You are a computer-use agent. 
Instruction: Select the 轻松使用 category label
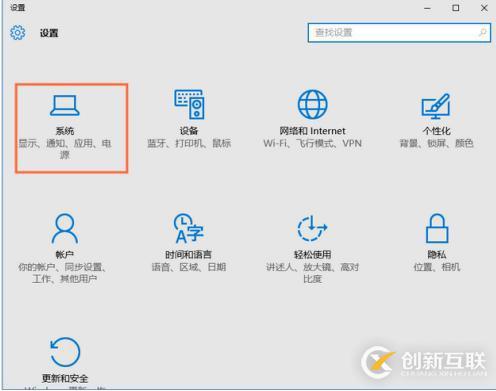[x=312, y=255]
